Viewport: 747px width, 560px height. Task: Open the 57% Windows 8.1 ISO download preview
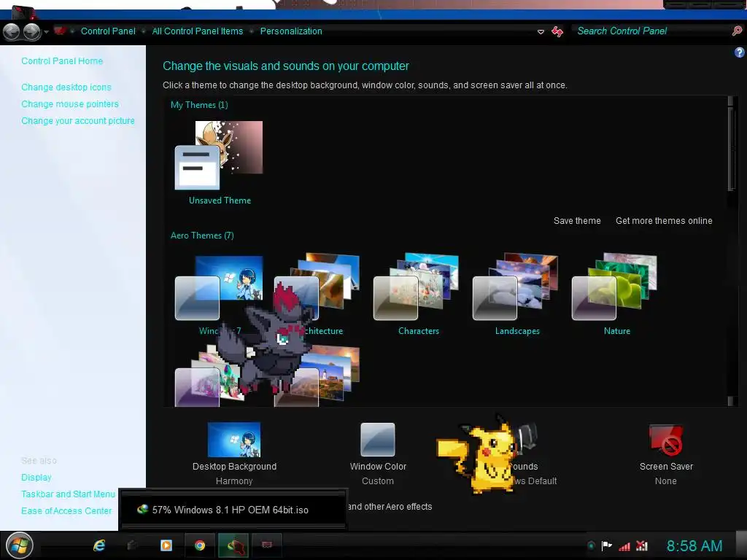(x=233, y=510)
